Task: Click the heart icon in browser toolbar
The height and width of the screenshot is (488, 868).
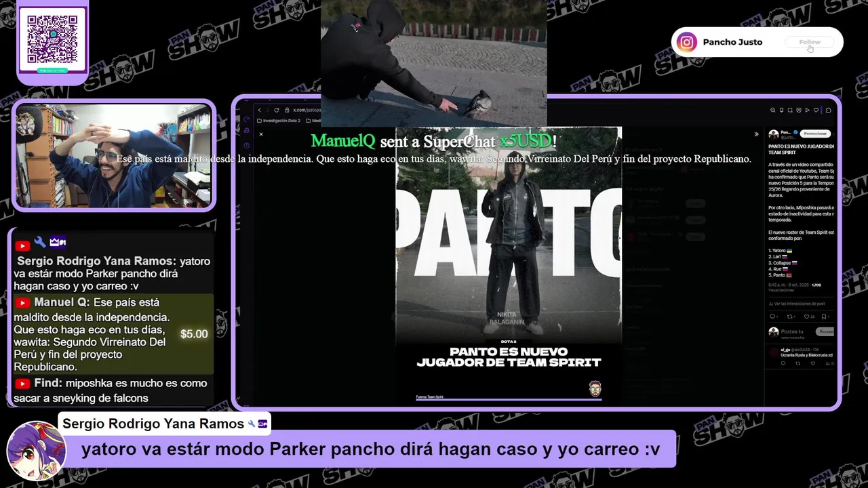Action: click(x=816, y=110)
